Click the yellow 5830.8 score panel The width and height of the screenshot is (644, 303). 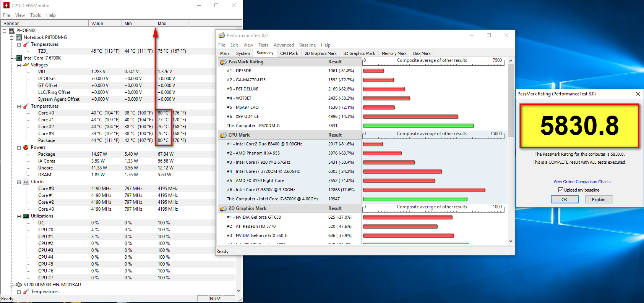point(579,126)
